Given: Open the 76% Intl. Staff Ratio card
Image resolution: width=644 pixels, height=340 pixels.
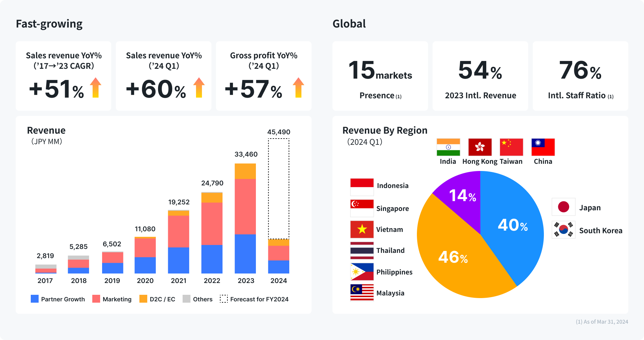Looking at the screenshot, I should 580,76.
